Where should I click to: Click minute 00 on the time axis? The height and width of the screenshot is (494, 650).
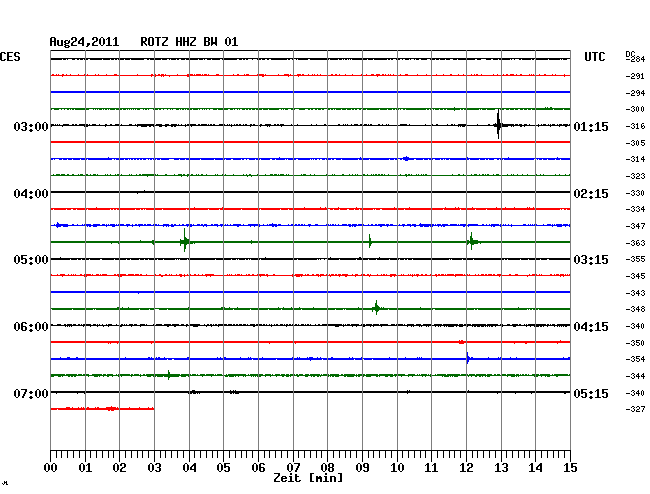51,467
